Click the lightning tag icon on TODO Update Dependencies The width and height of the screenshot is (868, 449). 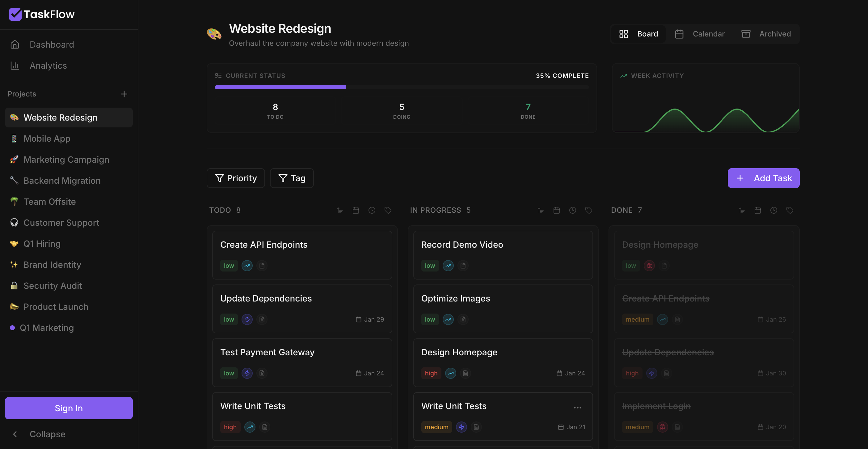click(x=247, y=319)
